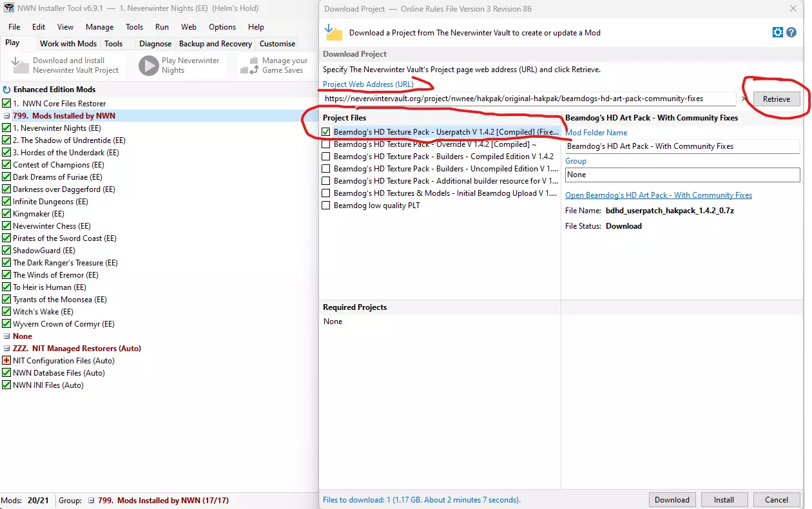Click the Group field showing None
The height and width of the screenshot is (509, 812).
pos(682,175)
